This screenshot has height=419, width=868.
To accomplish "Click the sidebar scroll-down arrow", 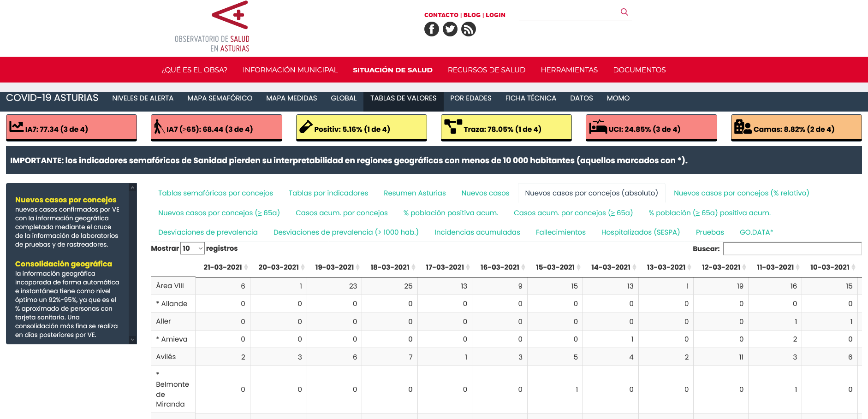I will 133,340.
